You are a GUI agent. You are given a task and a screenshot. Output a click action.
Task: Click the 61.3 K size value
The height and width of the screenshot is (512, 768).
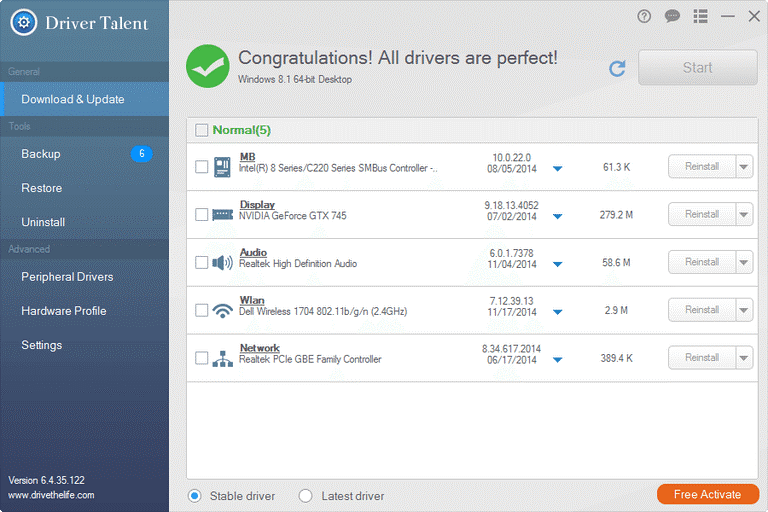[x=616, y=167]
